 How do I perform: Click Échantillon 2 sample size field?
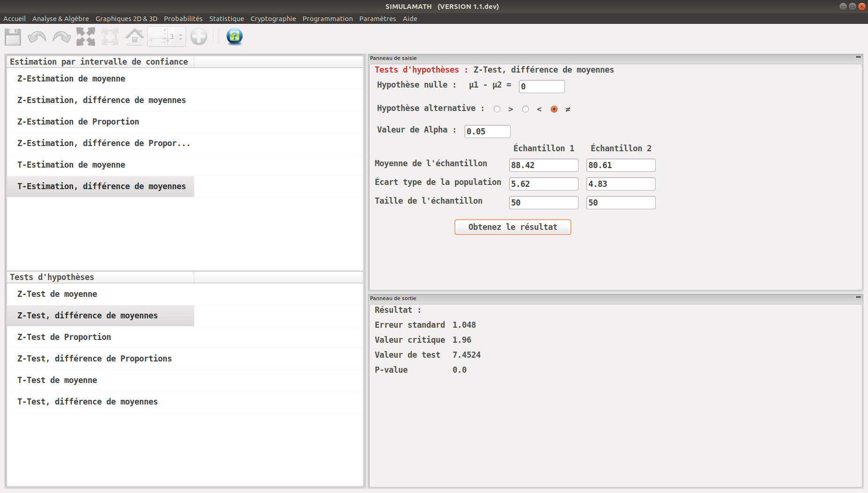(621, 203)
